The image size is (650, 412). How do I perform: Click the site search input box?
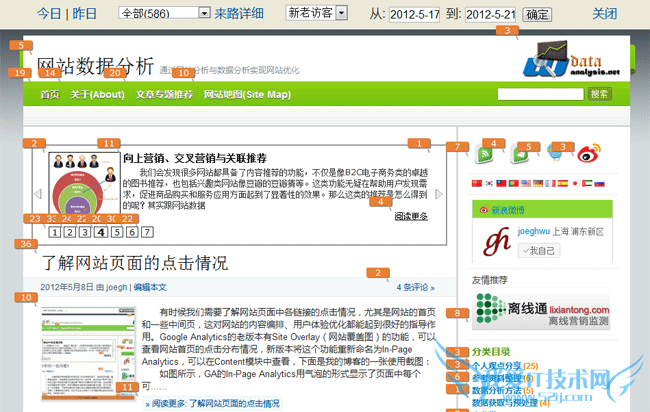click(x=541, y=94)
